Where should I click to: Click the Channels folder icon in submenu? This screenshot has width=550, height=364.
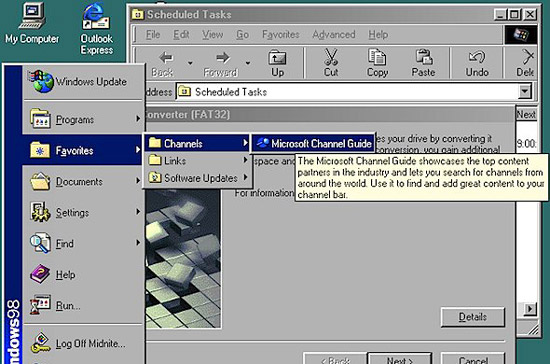[x=155, y=143]
